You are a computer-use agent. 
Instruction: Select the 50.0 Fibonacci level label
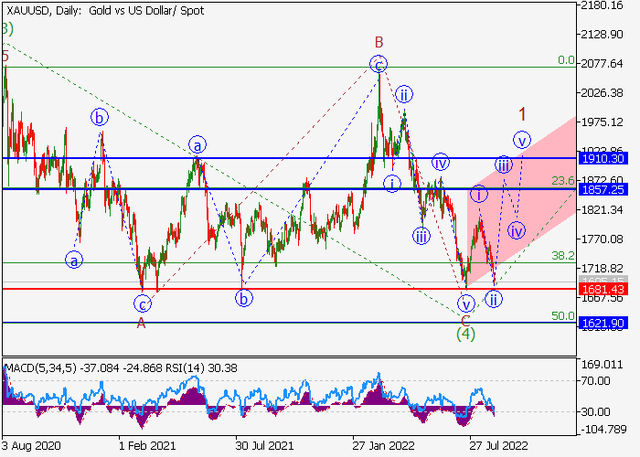point(563,316)
